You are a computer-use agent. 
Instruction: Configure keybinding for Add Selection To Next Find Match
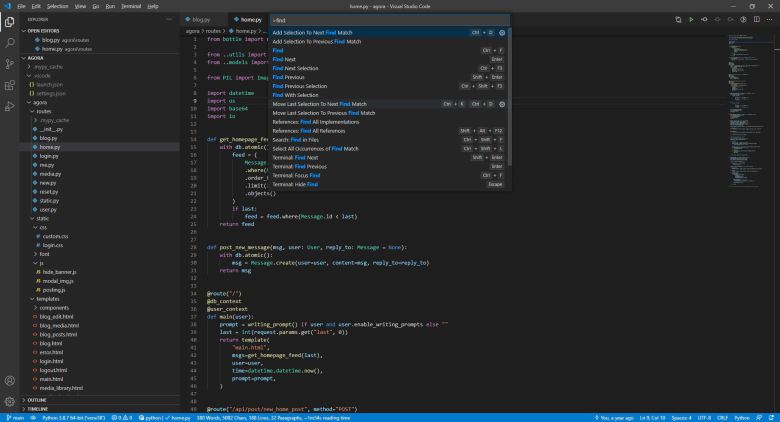(x=502, y=33)
